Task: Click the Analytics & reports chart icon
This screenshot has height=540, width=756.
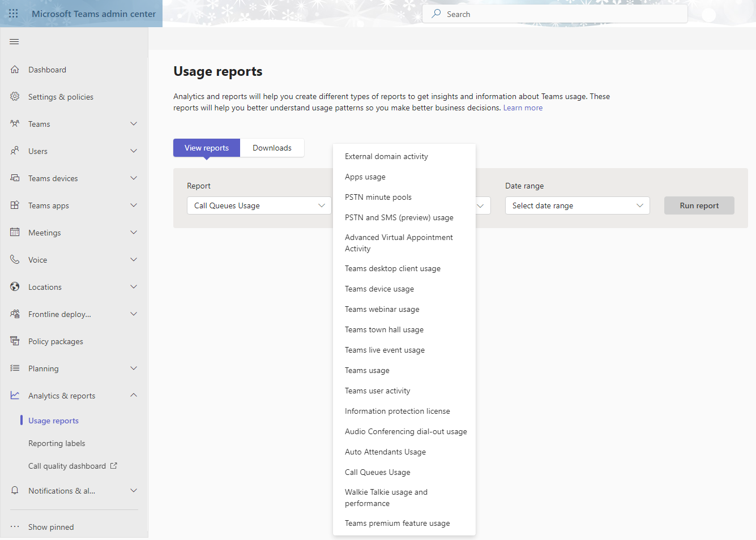Action: pos(15,396)
